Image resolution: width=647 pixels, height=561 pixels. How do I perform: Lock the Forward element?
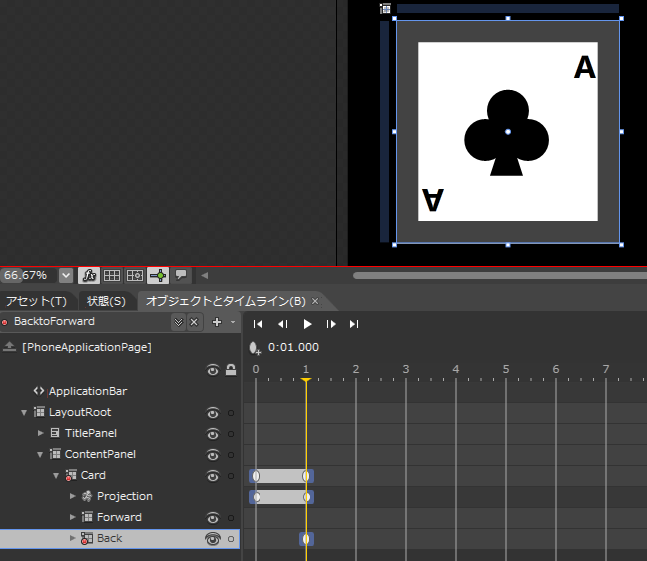point(231,518)
